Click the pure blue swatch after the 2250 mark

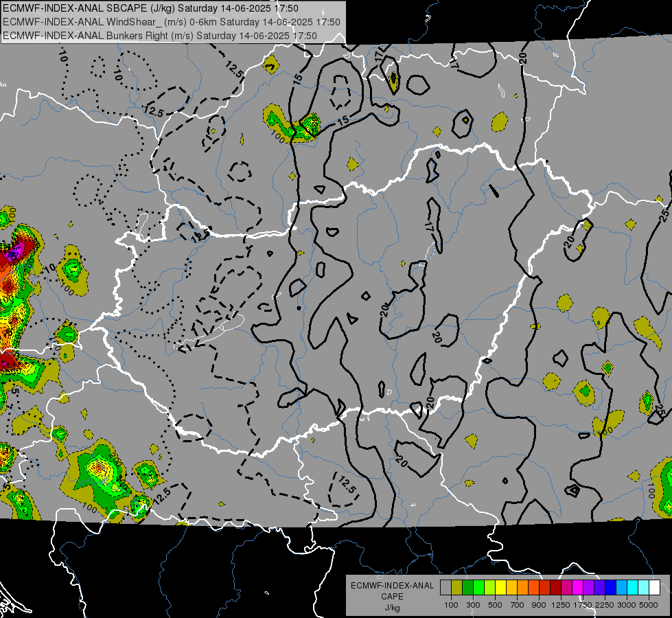(611, 587)
